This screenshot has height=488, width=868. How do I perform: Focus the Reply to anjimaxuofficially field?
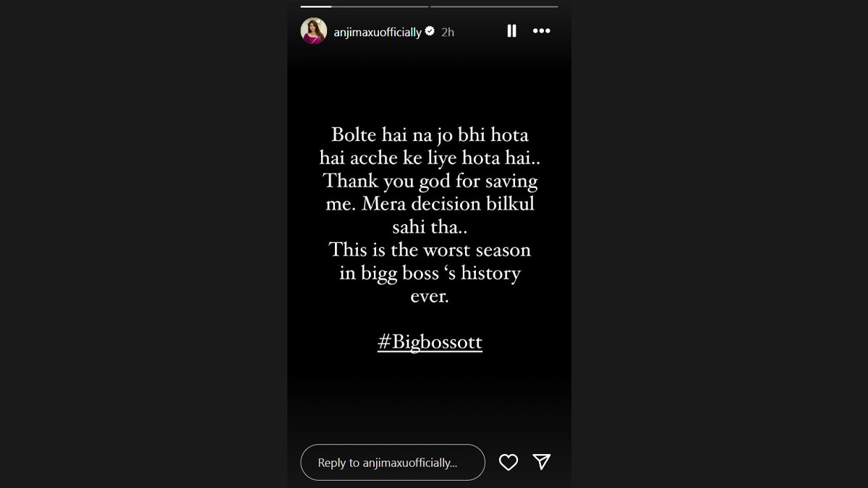coord(393,463)
